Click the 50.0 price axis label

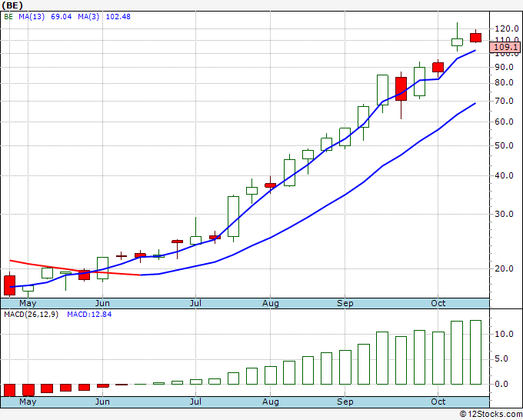coord(504,146)
